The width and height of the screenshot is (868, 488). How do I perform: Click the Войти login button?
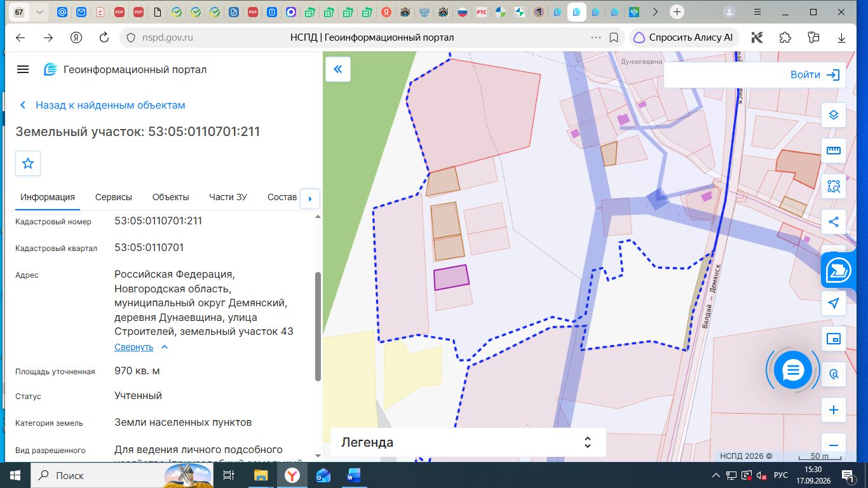click(815, 75)
